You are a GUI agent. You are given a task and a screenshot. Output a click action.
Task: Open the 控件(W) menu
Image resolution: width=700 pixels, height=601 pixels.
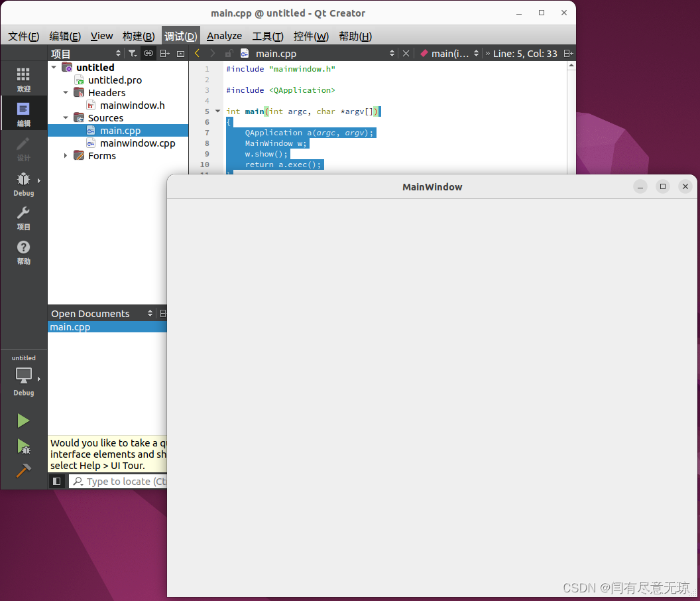(x=311, y=36)
